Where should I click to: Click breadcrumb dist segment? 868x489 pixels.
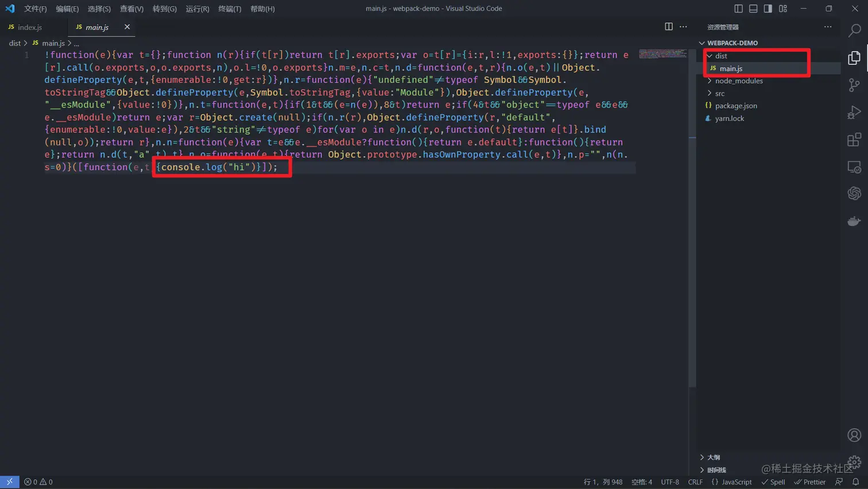point(15,43)
